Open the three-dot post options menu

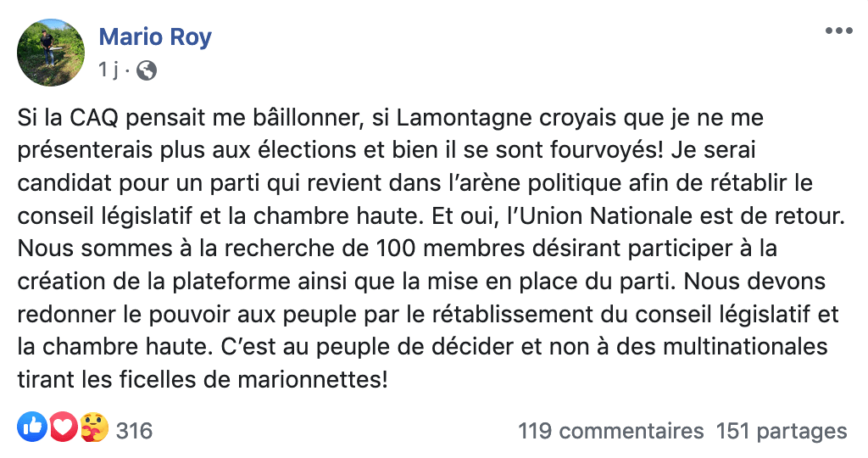[x=838, y=31]
